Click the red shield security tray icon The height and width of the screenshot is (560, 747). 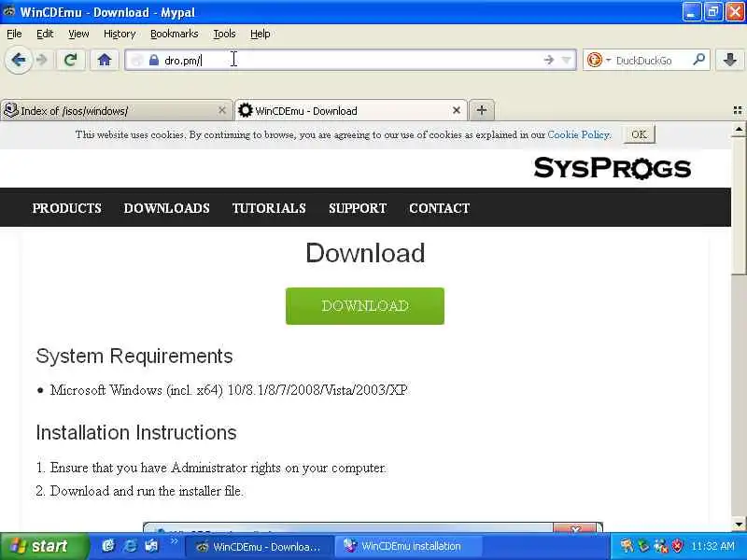coord(676,546)
